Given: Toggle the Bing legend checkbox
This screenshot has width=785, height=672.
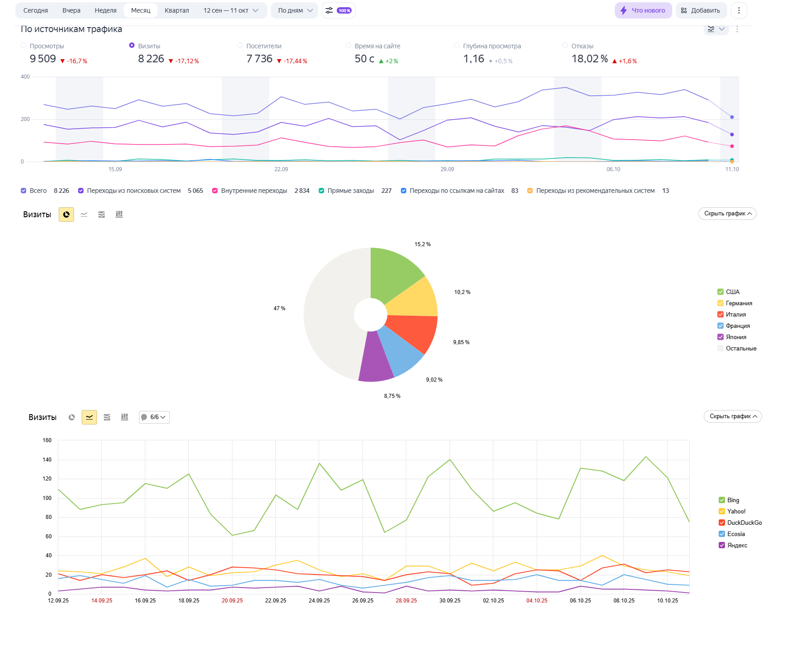Looking at the screenshot, I should [x=722, y=500].
